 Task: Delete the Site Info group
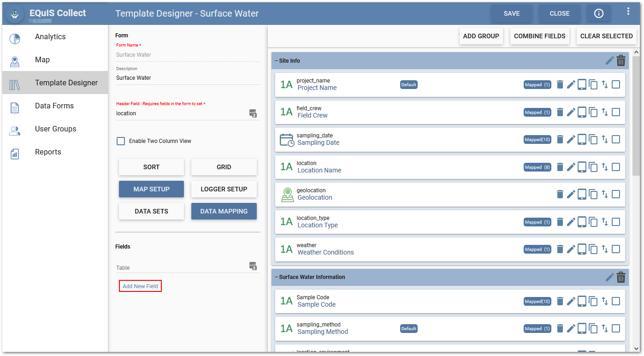tap(621, 60)
